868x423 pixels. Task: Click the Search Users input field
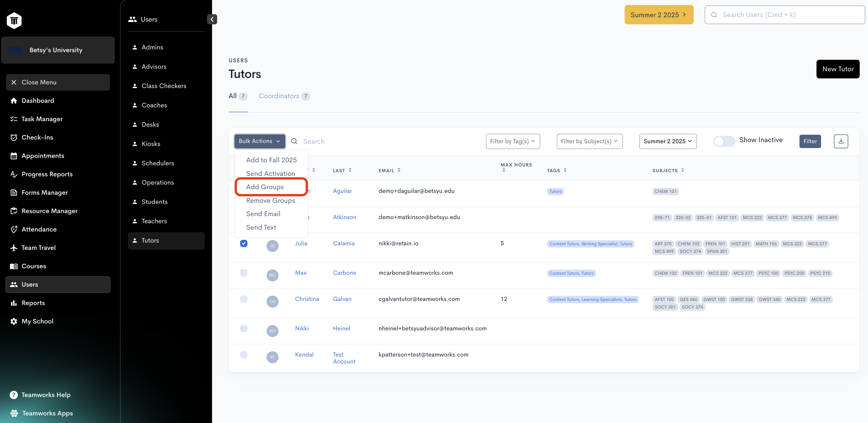click(x=785, y=15)
